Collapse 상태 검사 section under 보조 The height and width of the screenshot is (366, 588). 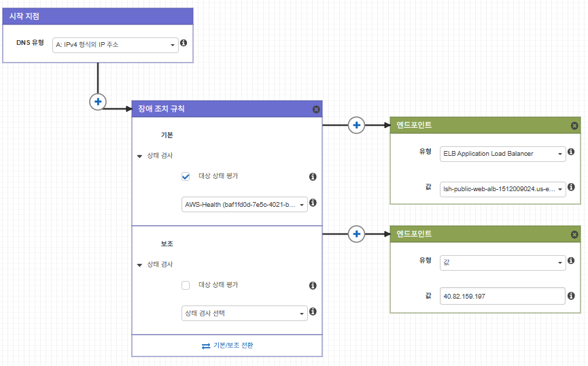[140, 265]
